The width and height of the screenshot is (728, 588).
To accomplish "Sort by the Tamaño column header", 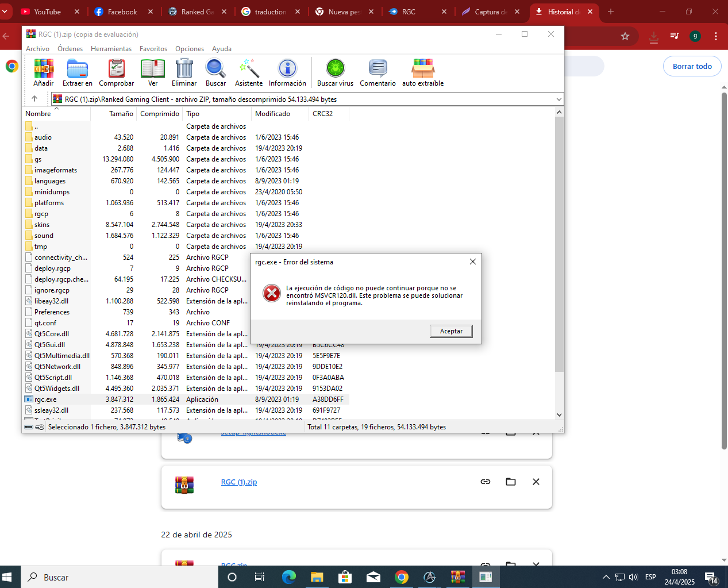I will click(x=113, y=114).
